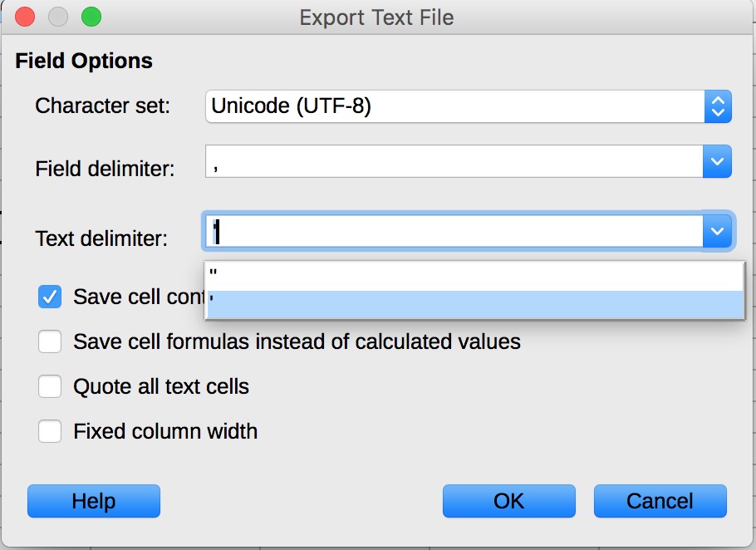Image resolution: width=756 pixels, height=550 pixels.
Task: Click the Character set up/down stepper control
Action: [716, 106]
